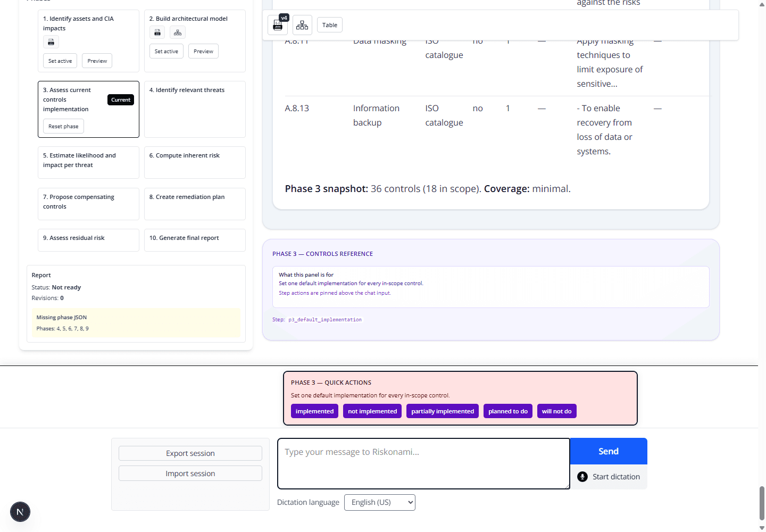Choose planned to do quick action
This screenshot has height=532, width=766.
pos(508,411)
